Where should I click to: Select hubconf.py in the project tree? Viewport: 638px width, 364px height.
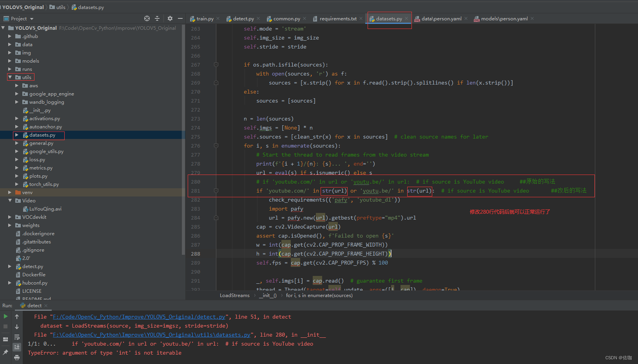[35, 283]
